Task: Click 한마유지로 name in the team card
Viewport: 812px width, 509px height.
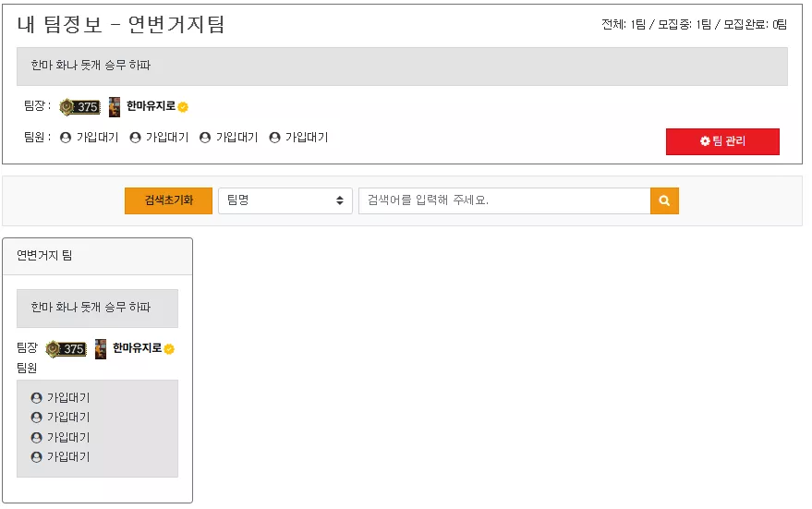Action: (138, 348)
